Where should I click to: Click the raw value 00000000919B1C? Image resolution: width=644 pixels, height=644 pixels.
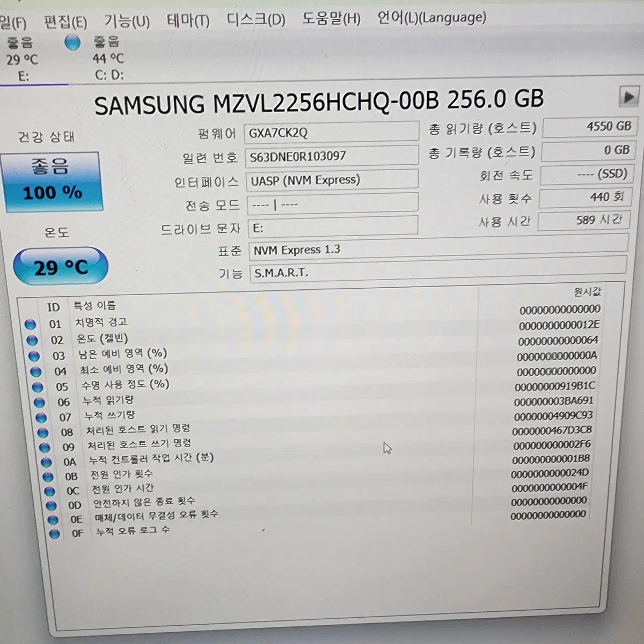555,386
